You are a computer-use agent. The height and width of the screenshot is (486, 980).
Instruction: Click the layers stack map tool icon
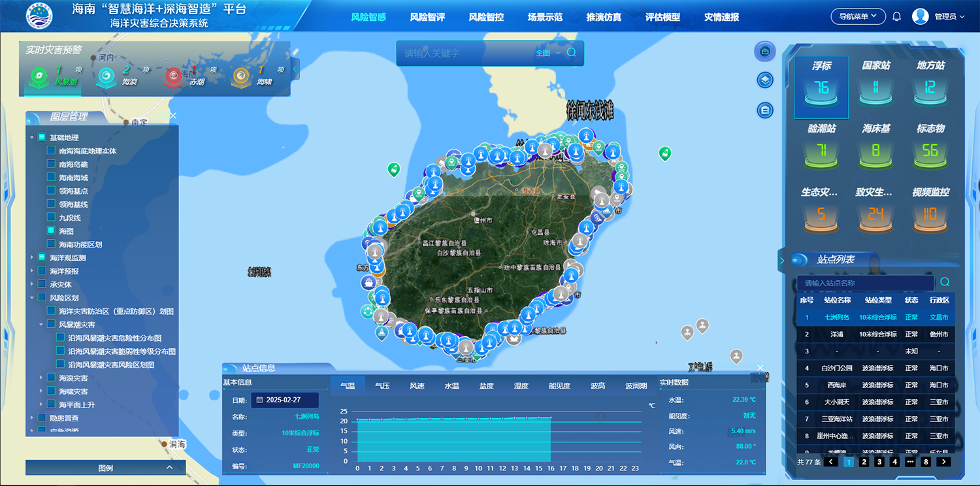coord(765,80)
